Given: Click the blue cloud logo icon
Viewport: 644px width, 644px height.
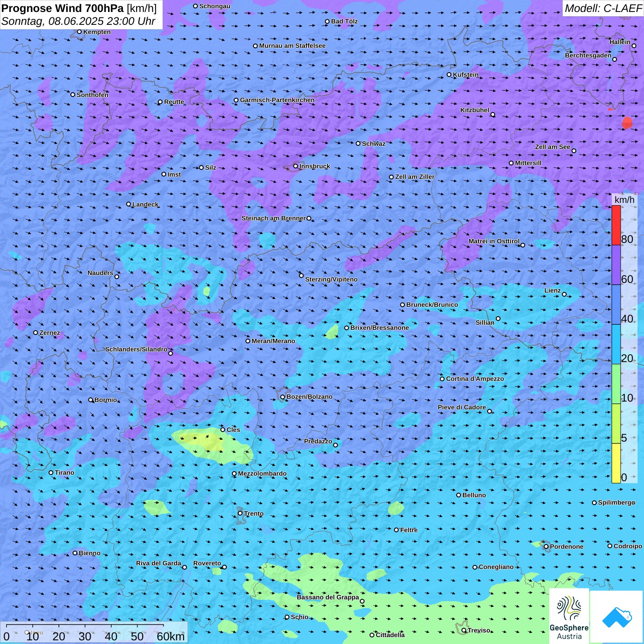Looking at the screenshot, I should [617, 617].
